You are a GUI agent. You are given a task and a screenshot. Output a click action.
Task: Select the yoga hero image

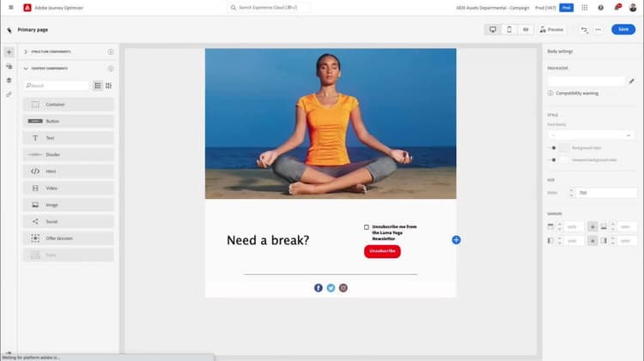[x=331, y=123]
